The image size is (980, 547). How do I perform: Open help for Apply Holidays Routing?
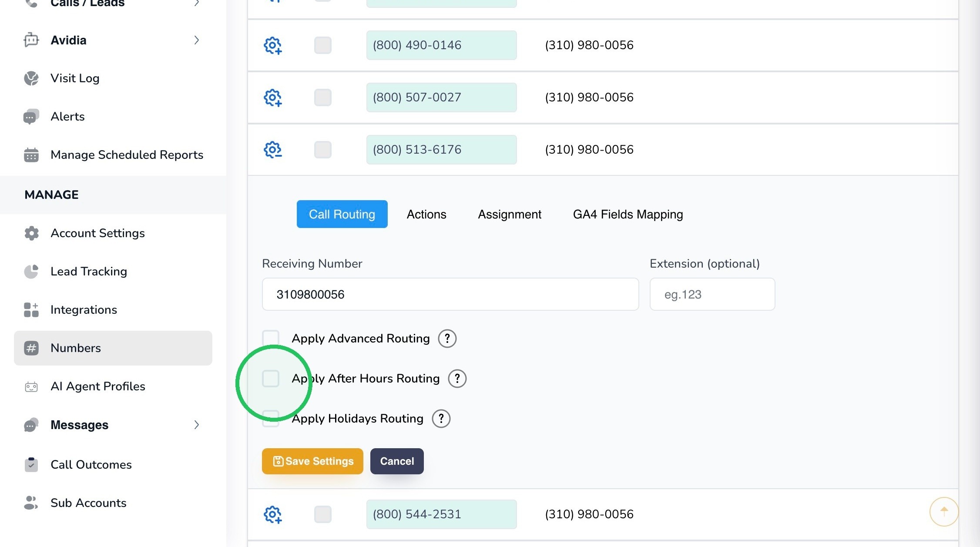click(441, 419)
